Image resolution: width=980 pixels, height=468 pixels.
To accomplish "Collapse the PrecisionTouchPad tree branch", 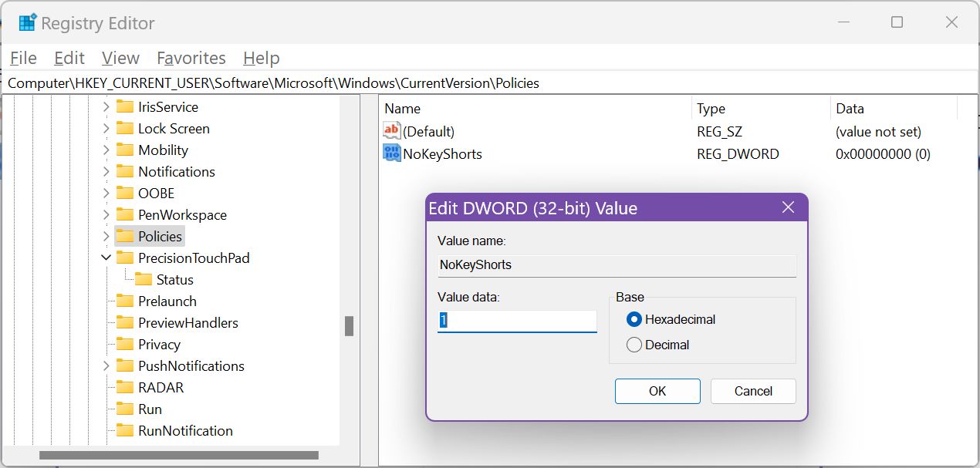I will (106, 258).
